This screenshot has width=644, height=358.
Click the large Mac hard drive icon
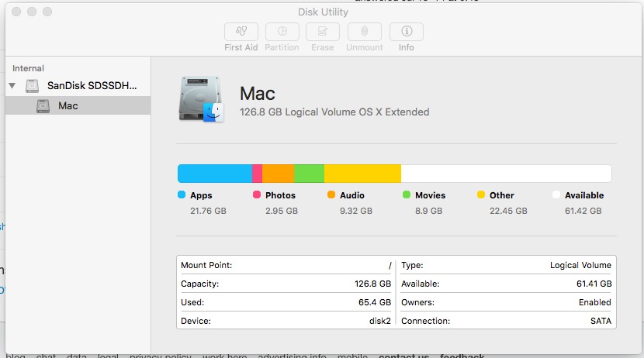(201, 99)
